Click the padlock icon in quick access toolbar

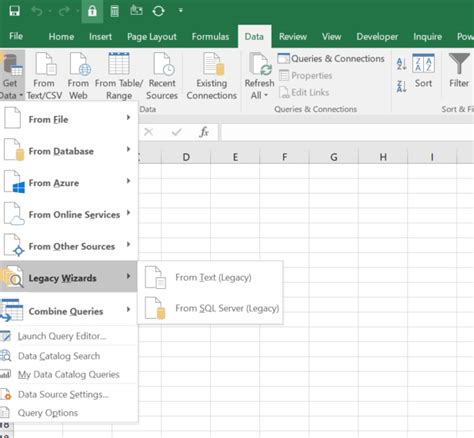tap(92, 11)
